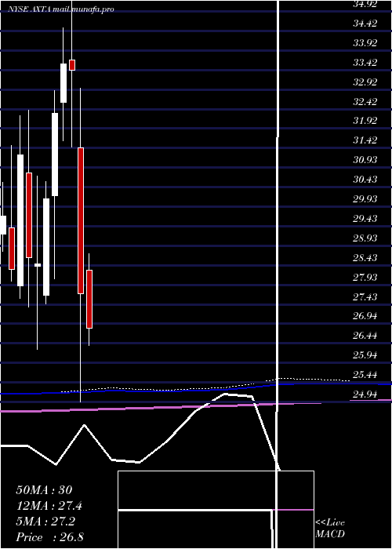
Task: Click the 26.94 price axis label
Action: pos(365,317)
